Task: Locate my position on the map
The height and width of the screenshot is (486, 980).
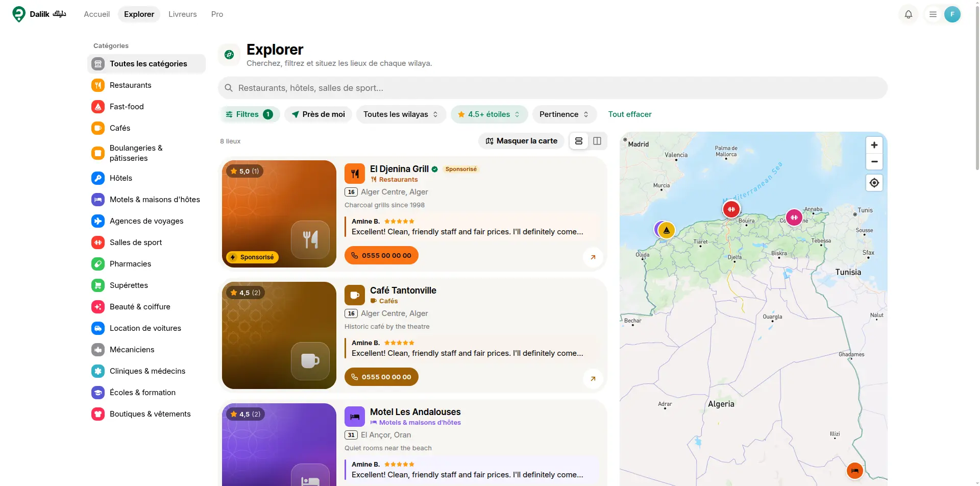Action: 874,183
